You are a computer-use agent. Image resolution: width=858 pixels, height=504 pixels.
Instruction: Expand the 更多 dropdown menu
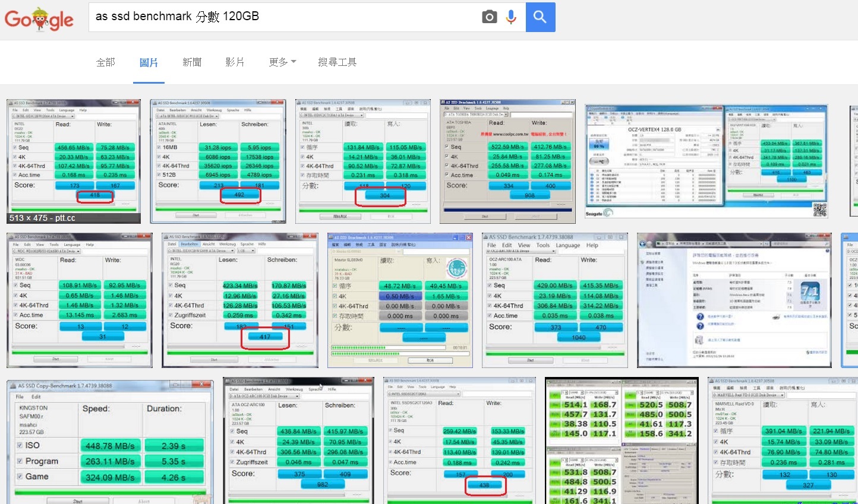click(x=282, y=62)
